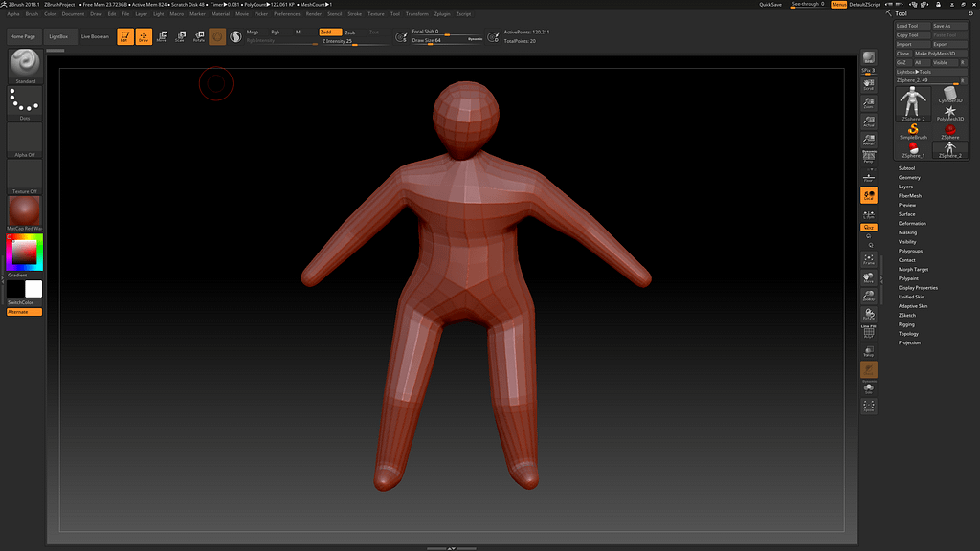Open the Dots stroke type selector
980x551 pixels.
click(x=25, y=102)
